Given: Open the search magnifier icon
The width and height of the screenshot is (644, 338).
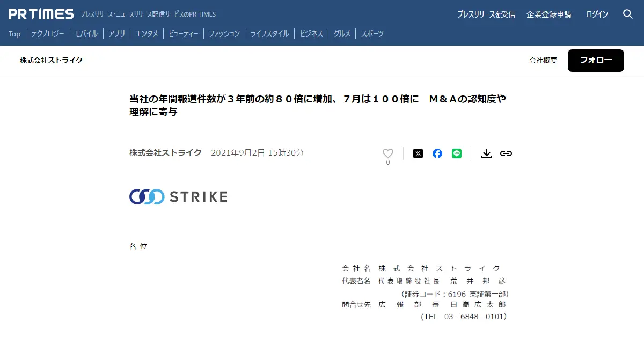Looking at the screenshot, I should 628,14.
